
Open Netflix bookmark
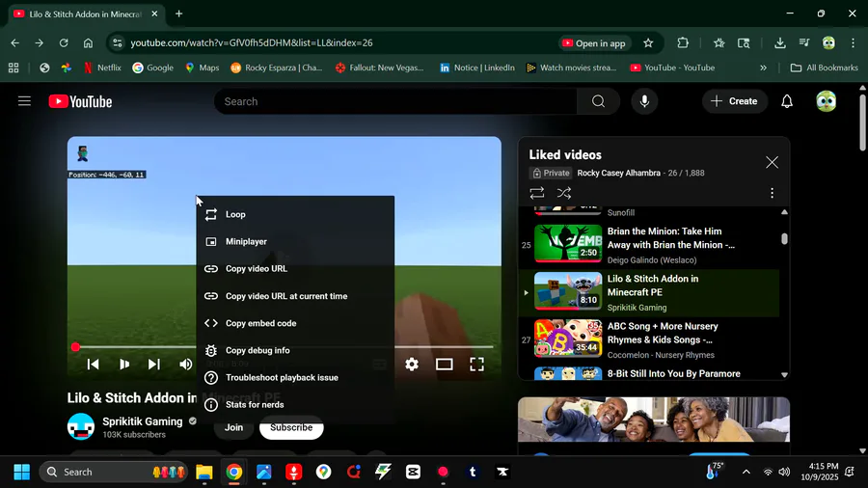(102, 68)
